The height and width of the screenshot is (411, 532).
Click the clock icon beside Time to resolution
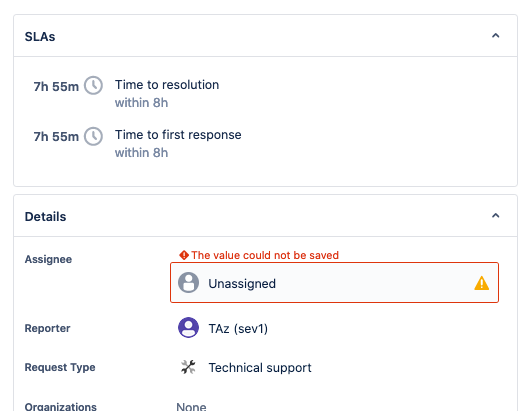93,86
